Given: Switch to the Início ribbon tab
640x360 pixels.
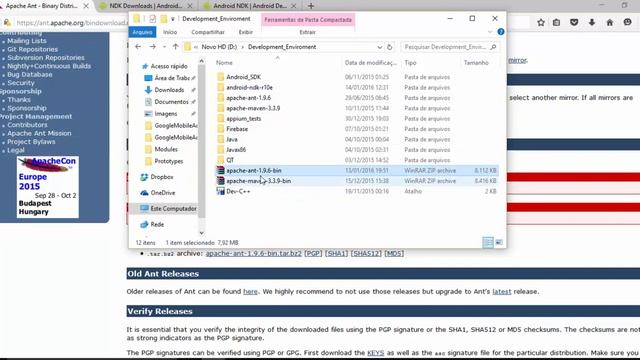Looking at the screenshot, I should (170, 32).
